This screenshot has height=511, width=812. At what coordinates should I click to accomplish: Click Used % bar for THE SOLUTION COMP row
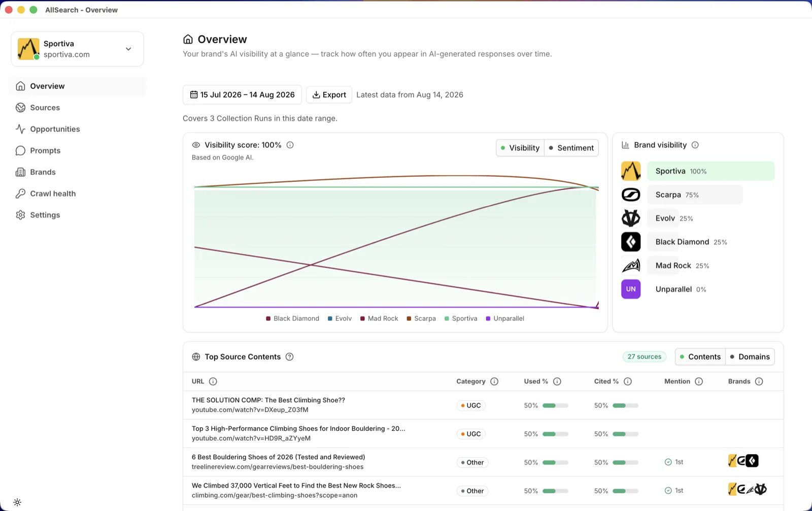click(x=555, y=405)
